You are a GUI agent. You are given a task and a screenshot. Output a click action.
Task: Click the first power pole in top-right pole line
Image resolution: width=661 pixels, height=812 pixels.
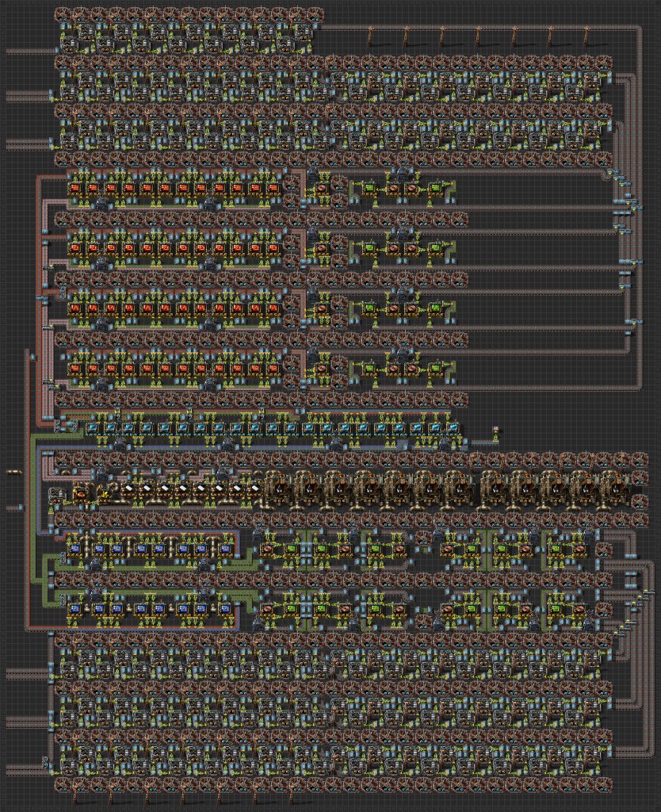370,35
